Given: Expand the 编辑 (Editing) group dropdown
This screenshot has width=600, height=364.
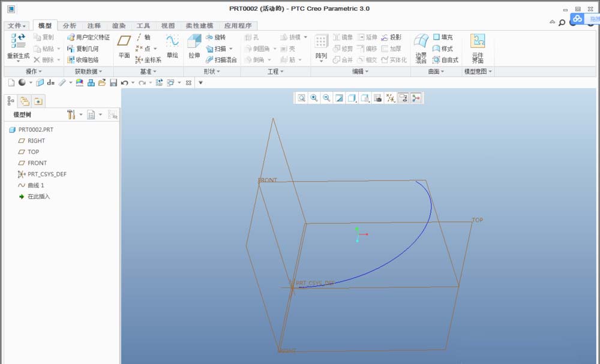Looking at the screenshot, I should click(x=360, y=71).
